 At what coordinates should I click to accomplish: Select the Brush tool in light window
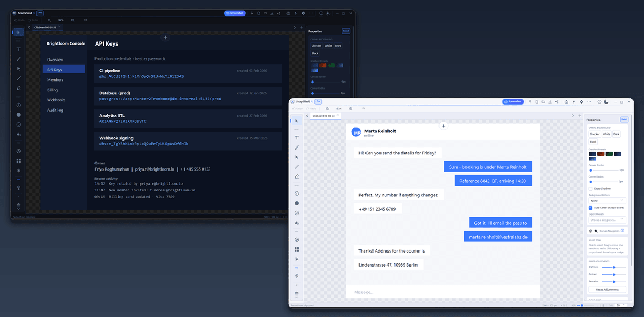296,147
